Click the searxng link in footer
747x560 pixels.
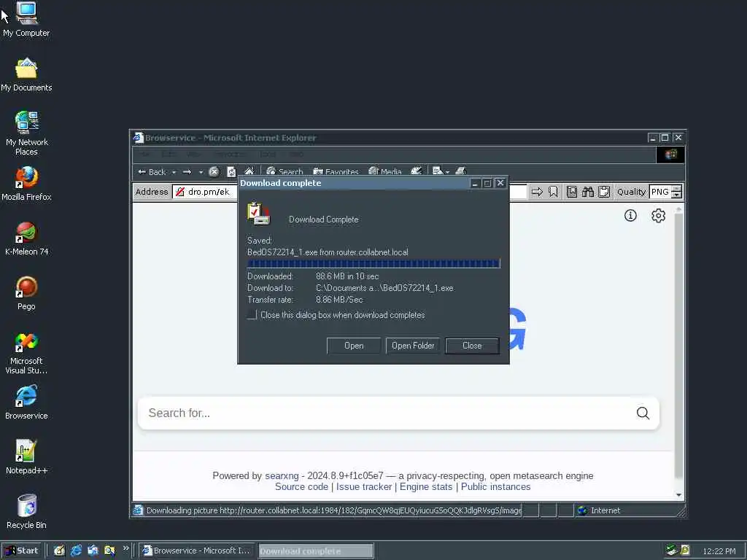tap(282, 475)
